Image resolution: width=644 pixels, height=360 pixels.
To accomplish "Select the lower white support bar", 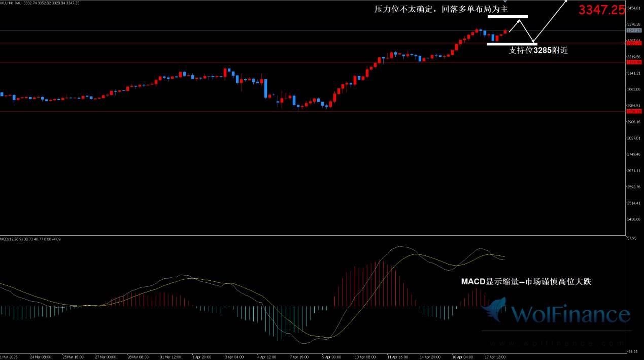I will [512, 44].
